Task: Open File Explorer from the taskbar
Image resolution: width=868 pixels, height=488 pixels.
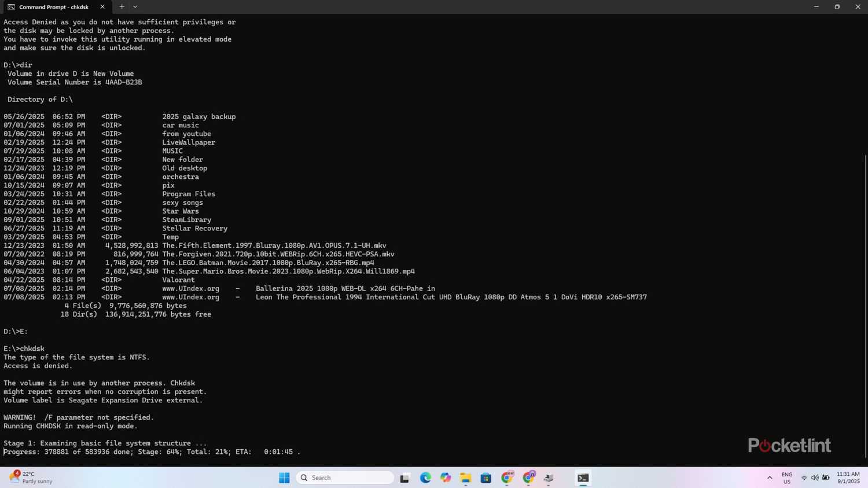Action: point(466,478)
